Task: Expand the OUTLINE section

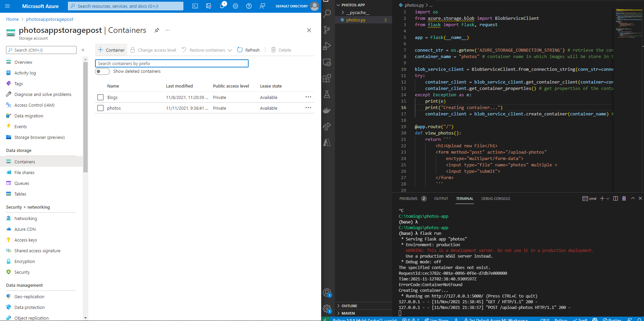Action: [x=349, y=306]
